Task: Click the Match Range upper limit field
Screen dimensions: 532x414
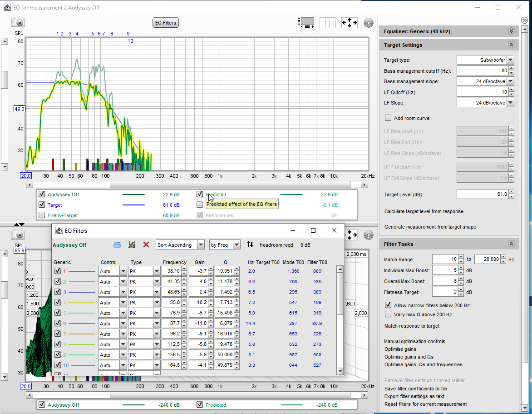Action: point(488,259)
